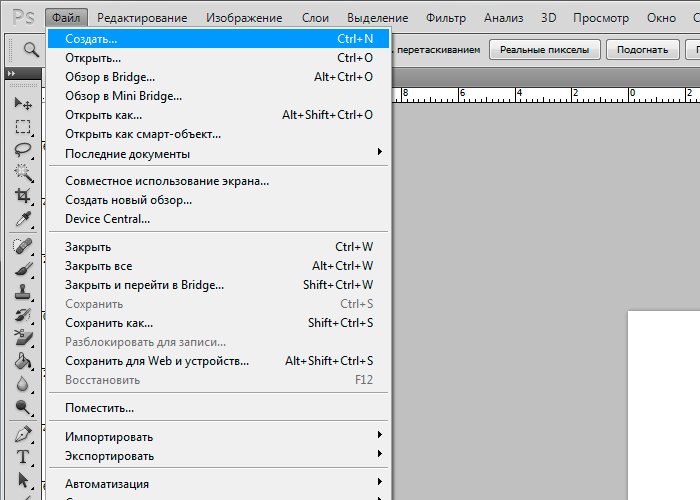Select the Rectangular Marquee tool
700x500 pixels.
pos(22,127)
